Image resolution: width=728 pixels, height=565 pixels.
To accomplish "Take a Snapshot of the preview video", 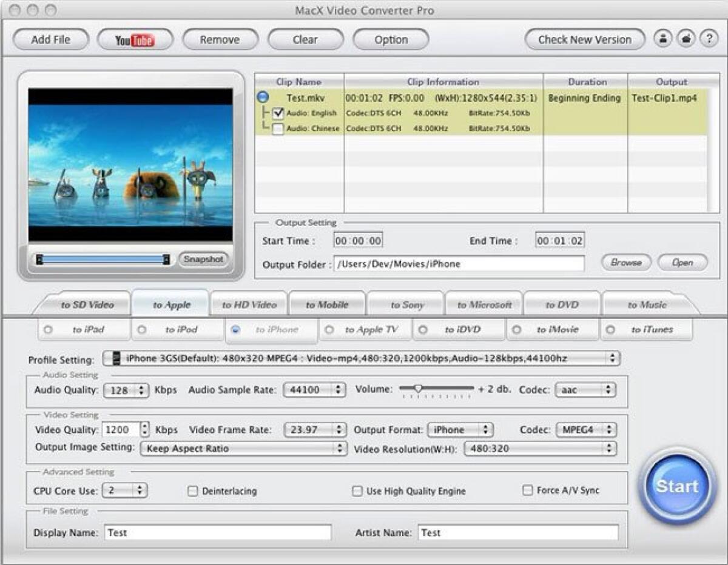I will click(203, 259).
